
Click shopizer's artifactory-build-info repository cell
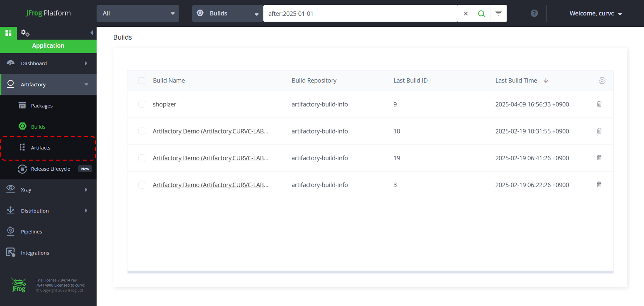coord(320,104)
